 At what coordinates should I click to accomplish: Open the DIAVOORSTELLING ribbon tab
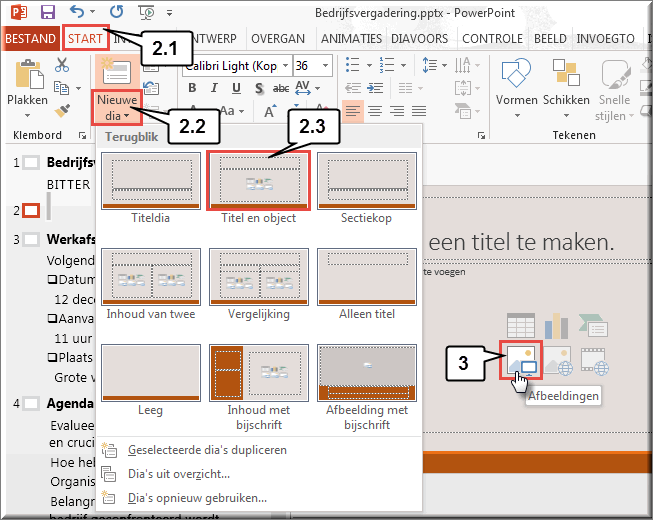(x=419, y=39)
